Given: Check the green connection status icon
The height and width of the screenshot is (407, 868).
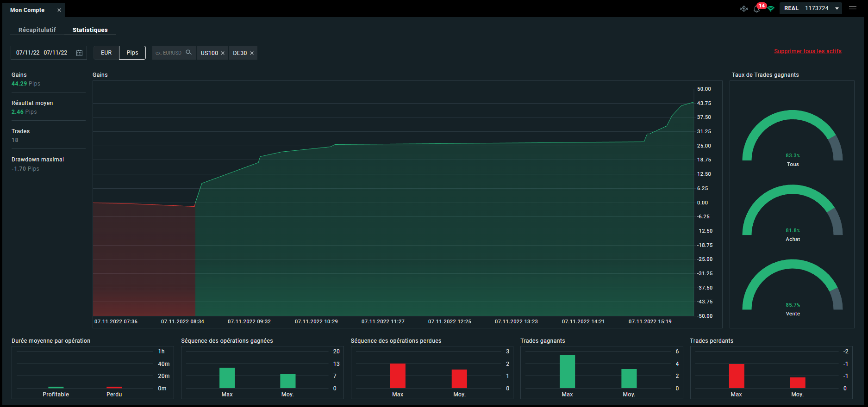Looking at the screenshot, I should coord(771,9).
